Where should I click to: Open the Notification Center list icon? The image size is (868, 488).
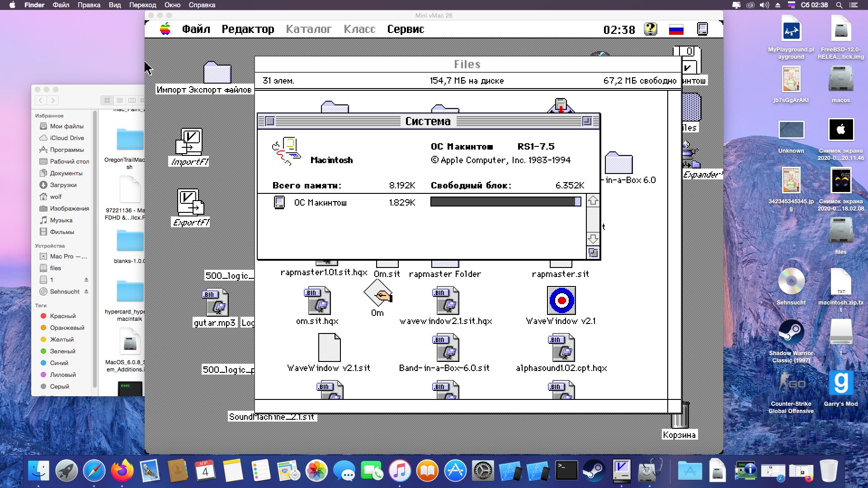click(x=853, y=5)
